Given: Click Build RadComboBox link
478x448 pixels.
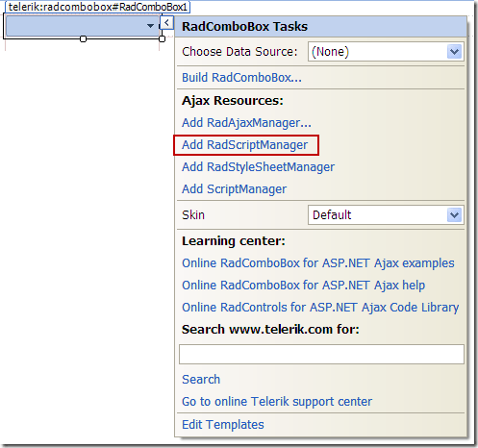Looking at the screenshot, I should 241,78.
